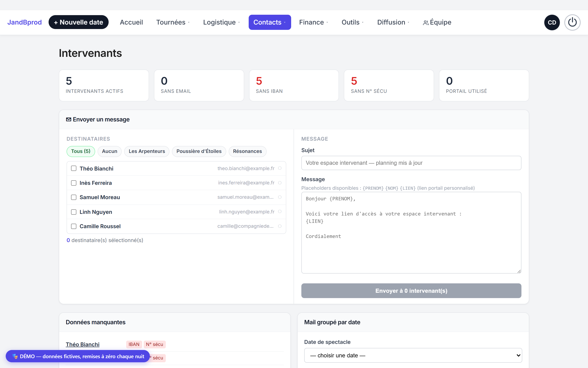Click the truncated email samuel.moreau@exam...
The image size is (588, 368).
(245, 197)
